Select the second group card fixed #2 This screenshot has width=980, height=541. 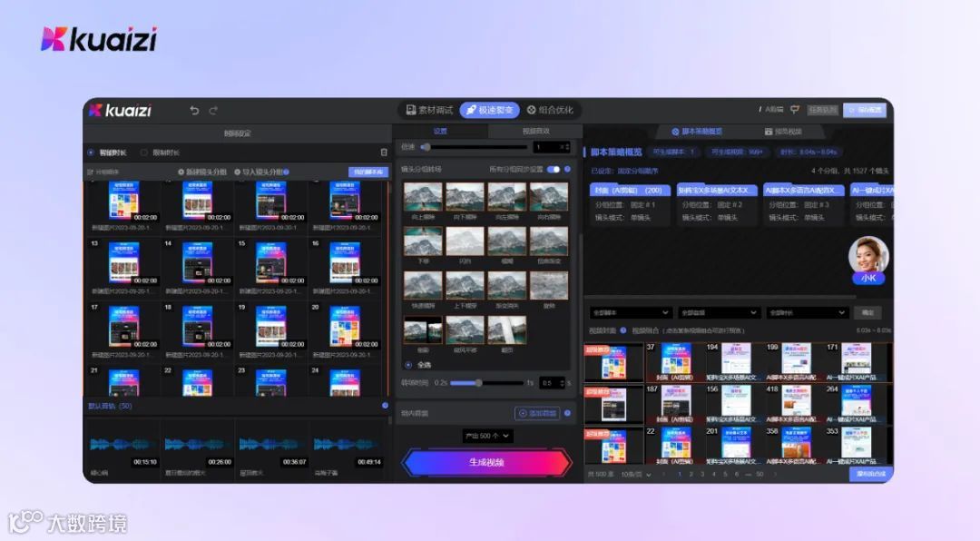coord(718,203)
